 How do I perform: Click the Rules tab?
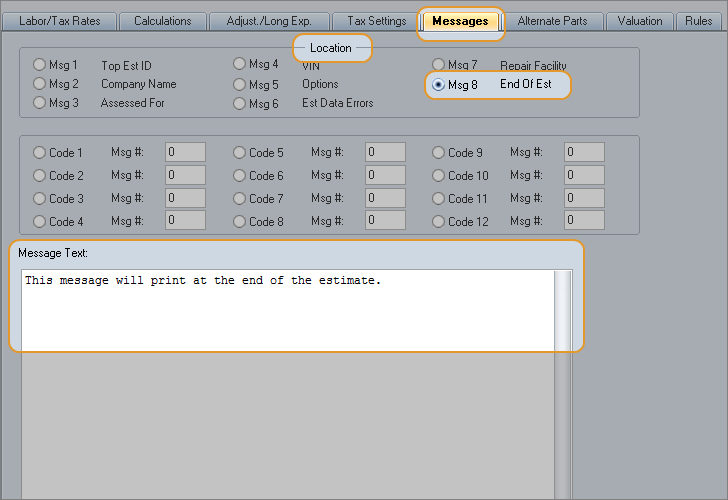(x=699, y=21)
